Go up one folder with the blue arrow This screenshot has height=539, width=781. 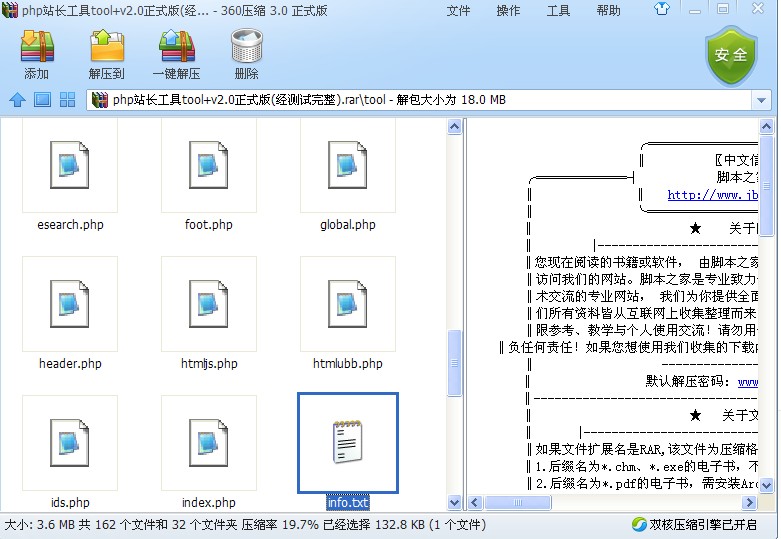(17, 100)
